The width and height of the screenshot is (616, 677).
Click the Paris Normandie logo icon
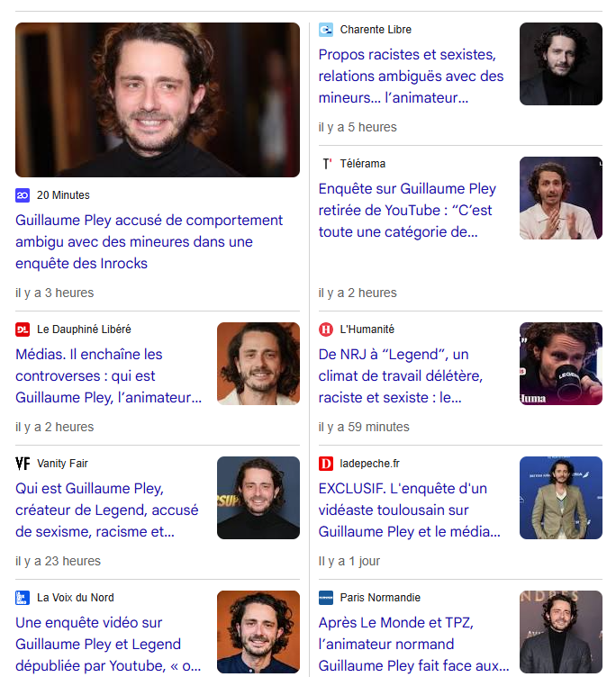coord(326,598)
